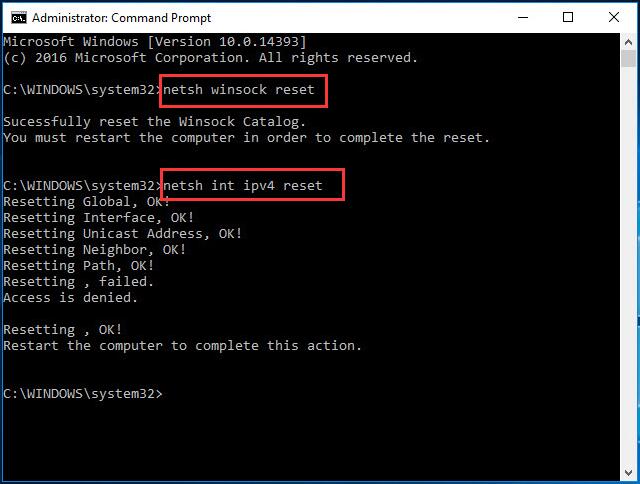Click the "Resetting , failed." output line

pos(78,282)
